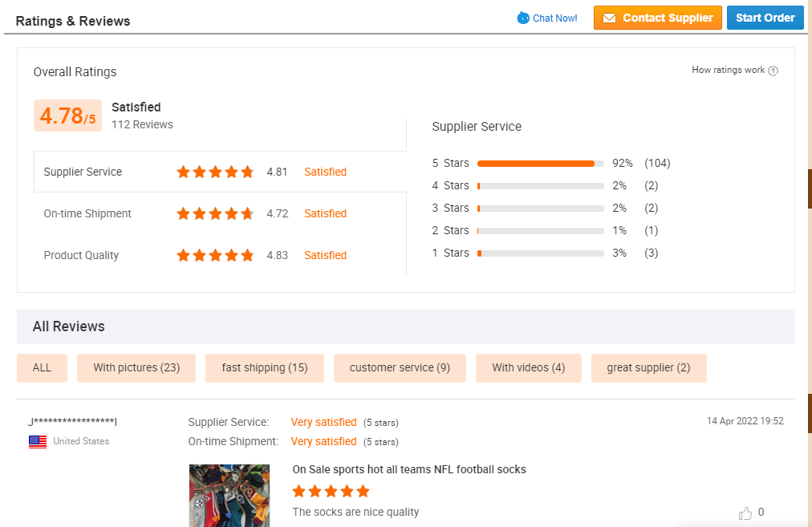This screenshot has width=812, height=527.
Task: Filter reviews by customer service (9)
Action: point(400,367)
